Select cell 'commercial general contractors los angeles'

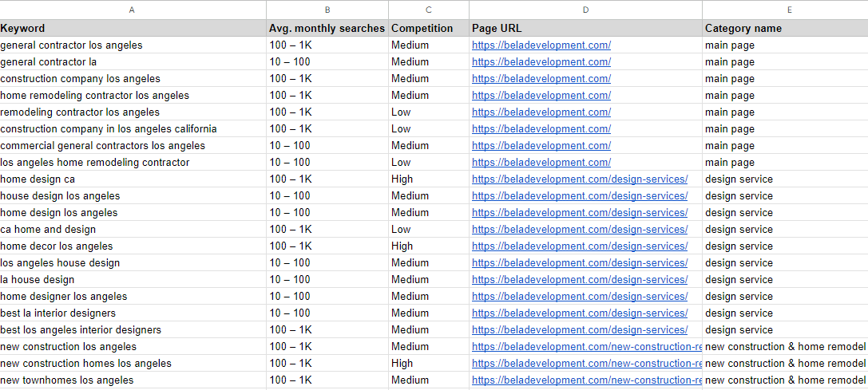133,145
